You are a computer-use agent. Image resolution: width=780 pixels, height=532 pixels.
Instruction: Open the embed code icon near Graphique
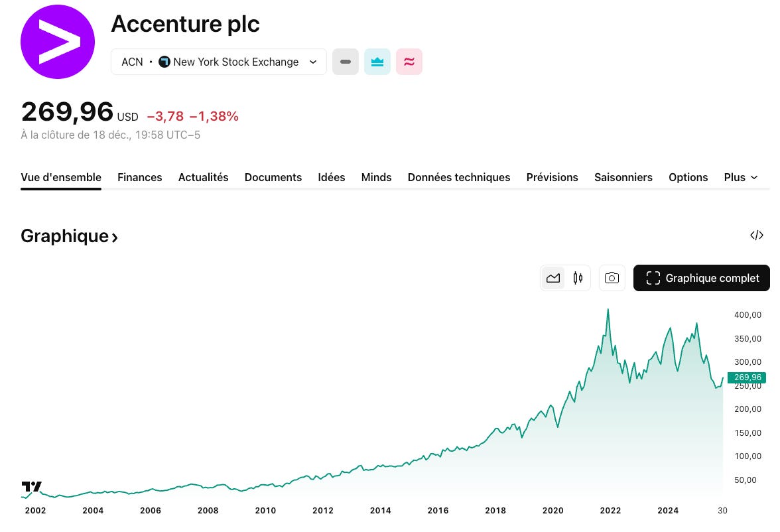pyautogui.click(x=756, y=235)
